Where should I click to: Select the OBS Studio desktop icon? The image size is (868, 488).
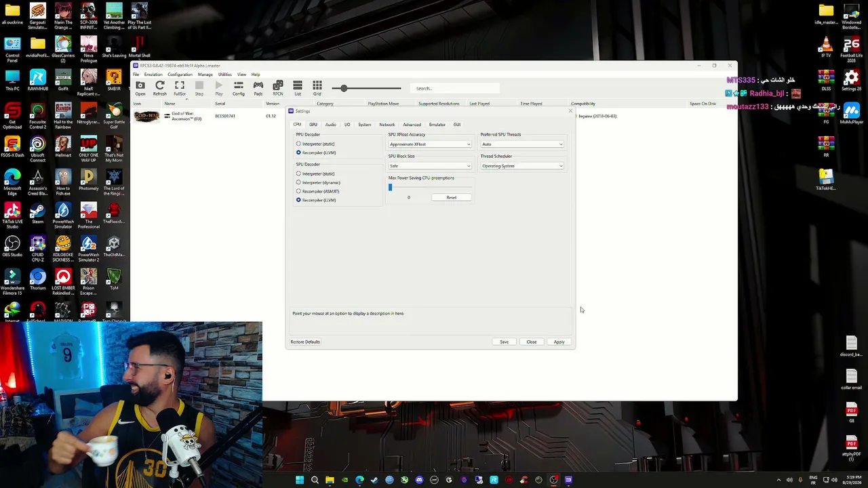point(12,247)
